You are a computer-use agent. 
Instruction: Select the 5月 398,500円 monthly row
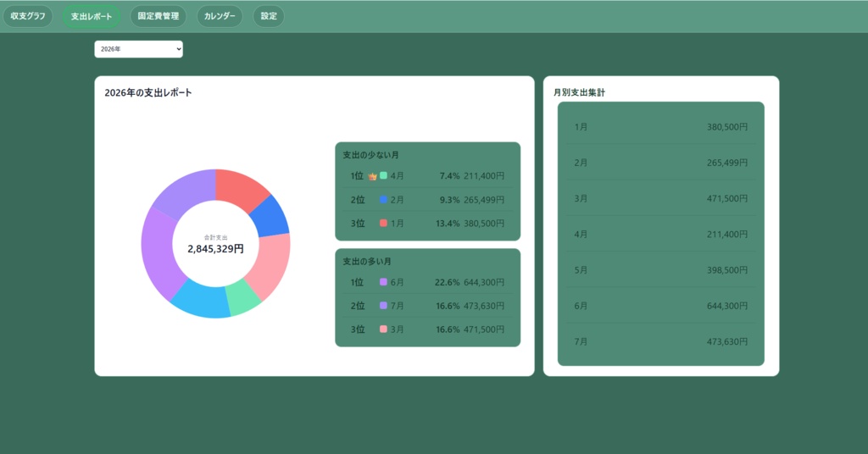(x=661, y=270)
